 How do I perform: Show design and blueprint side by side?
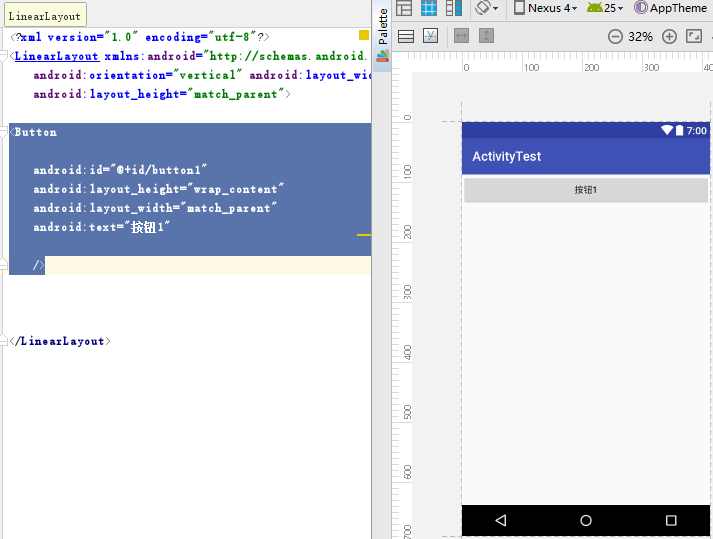click(454, 8)
